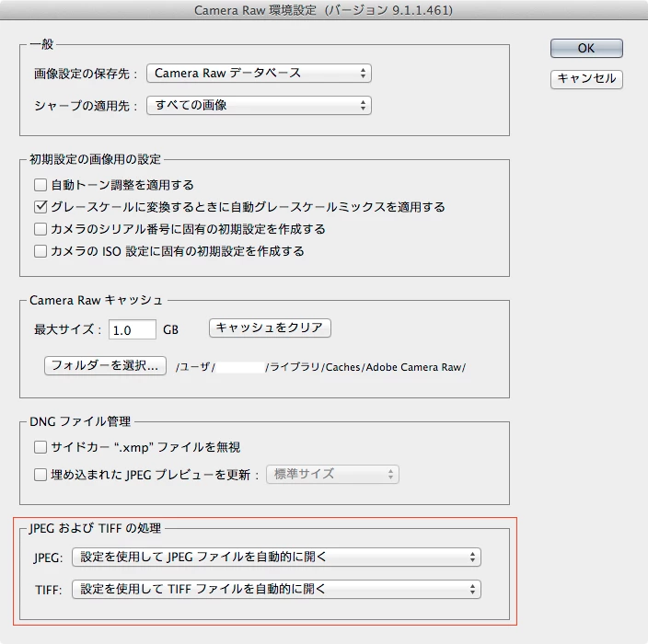Open the TIFF handling dropdown
Screen dimensions: 648x644
[276, 589]
